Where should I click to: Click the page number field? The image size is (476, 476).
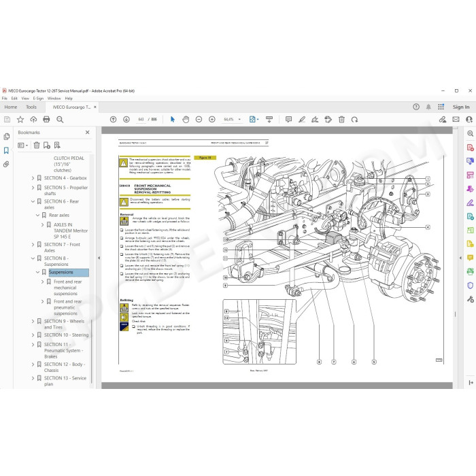point(141,119)
